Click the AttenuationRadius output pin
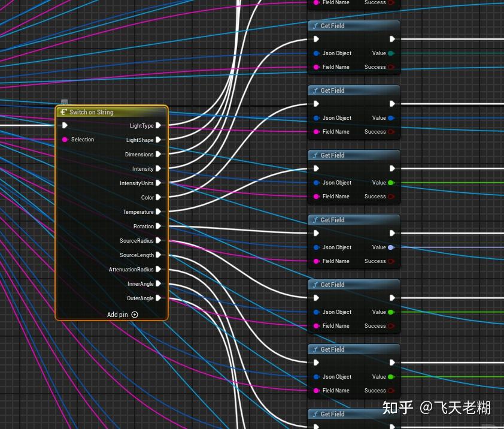This screenshot has height=429, width=504. pos(159,269)
